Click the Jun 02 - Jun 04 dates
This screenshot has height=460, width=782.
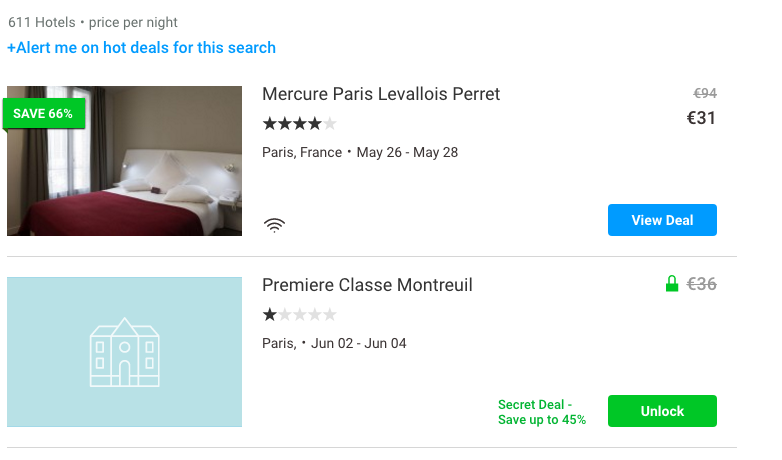pyautogui.click(x=359, y=344)
